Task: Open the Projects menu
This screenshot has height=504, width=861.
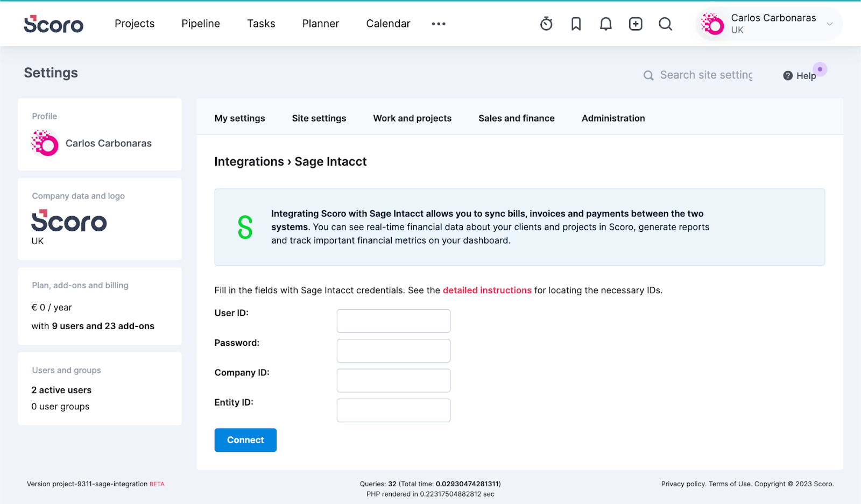Action: [135, 24]
